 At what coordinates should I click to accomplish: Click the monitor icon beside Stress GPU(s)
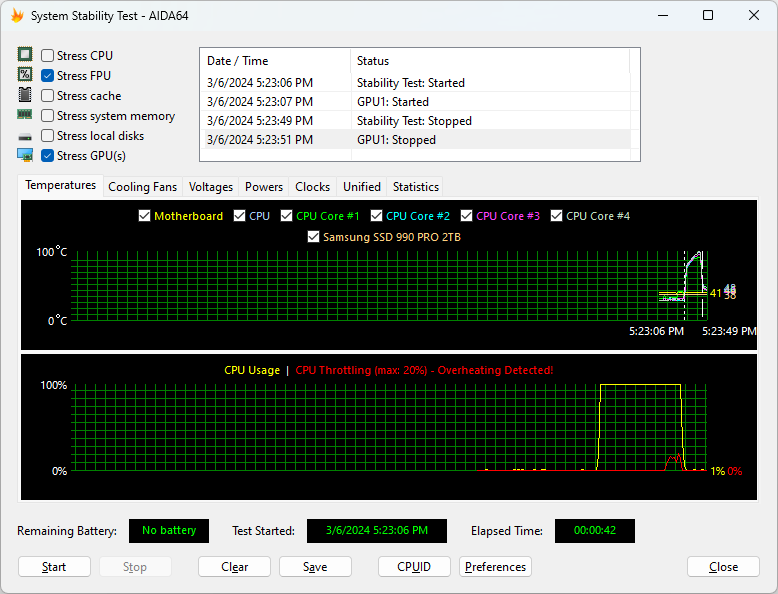coord(25,156)
